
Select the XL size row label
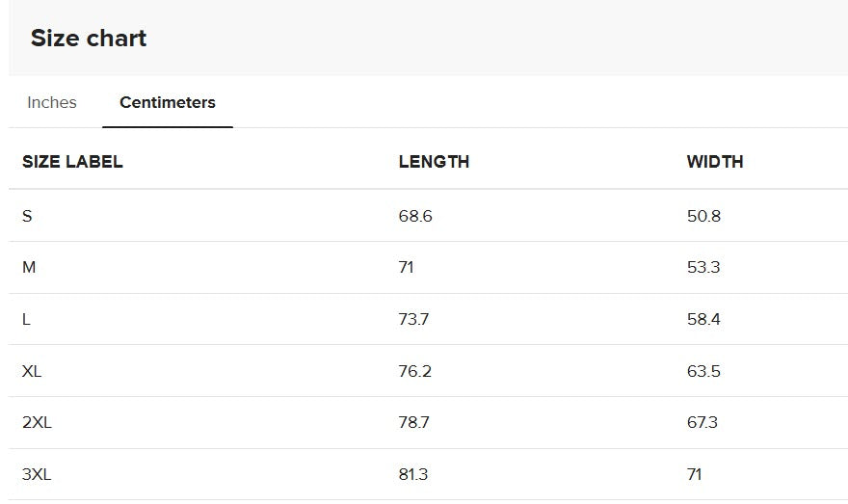click(32, 372)
